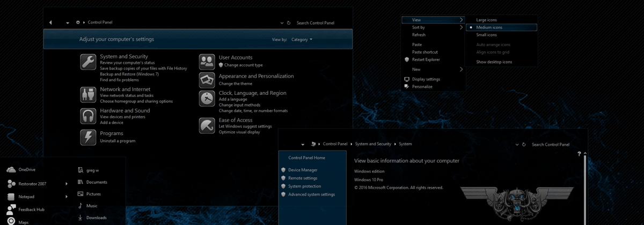The width and height of the screenshot is (644, 225).
Task: Click the greg w user icon
Action: pos(80,170)
